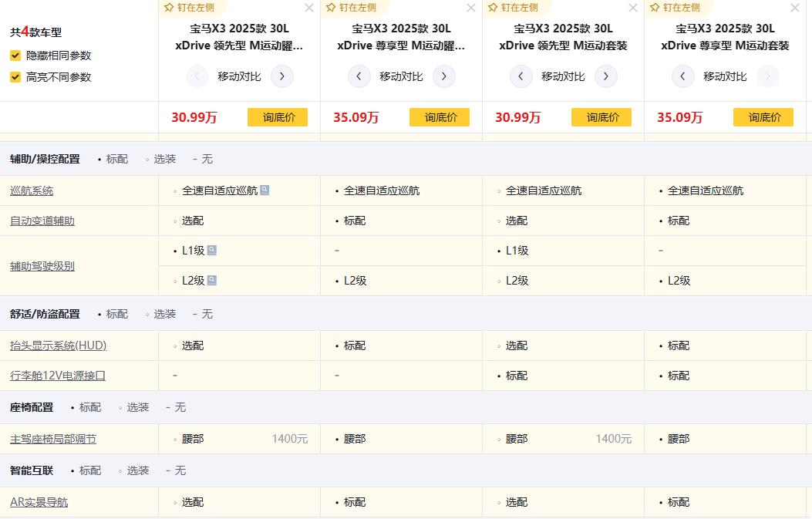Move the 尊享型 M运动套装 column left
The height and width of the screenshot is (519, 812).
683,76
